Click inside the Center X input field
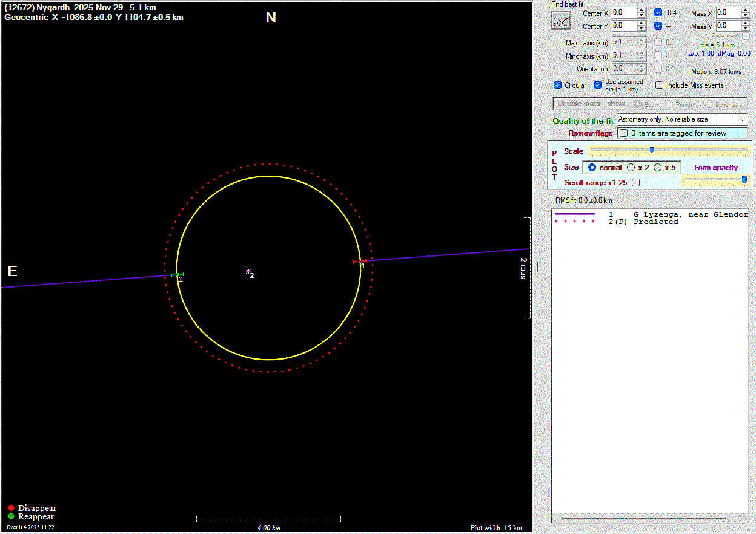Viewport: 756px width, 534px height. (623, 12)
